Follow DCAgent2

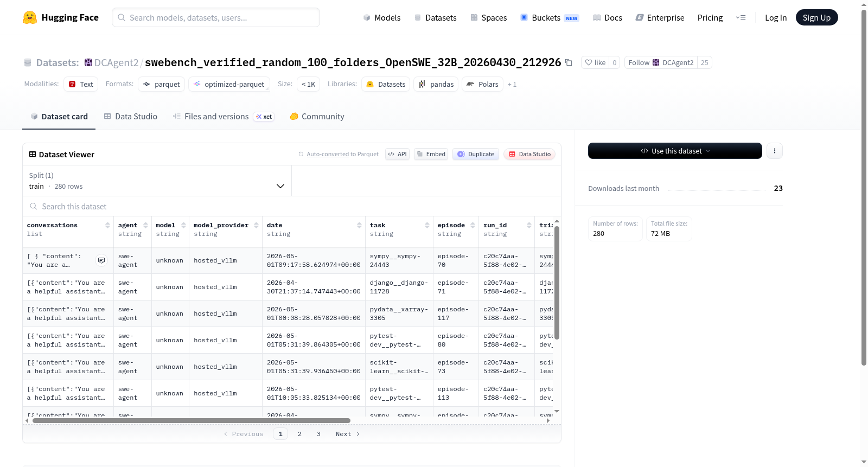click(661, 62)
